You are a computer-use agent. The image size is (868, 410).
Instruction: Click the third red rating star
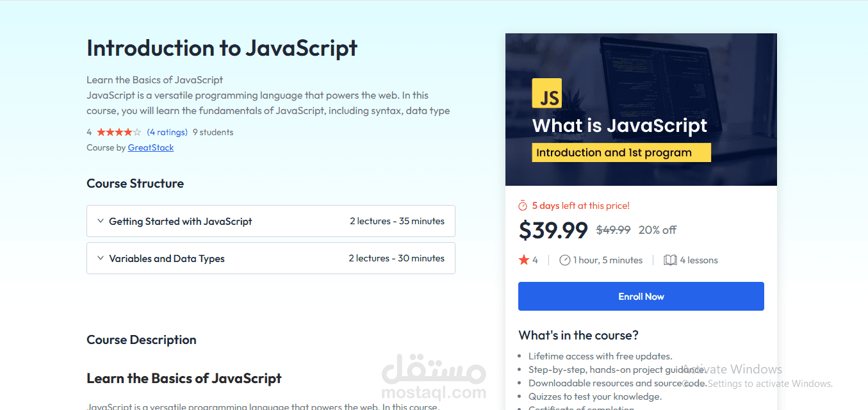(x=119, y=133)
